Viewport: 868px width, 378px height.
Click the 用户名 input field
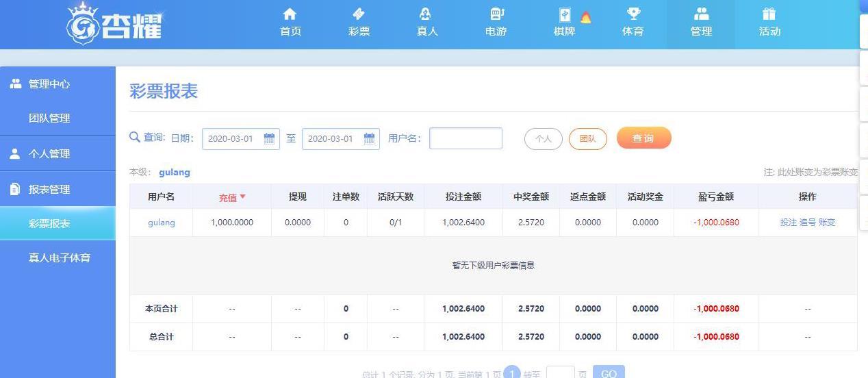465,138
